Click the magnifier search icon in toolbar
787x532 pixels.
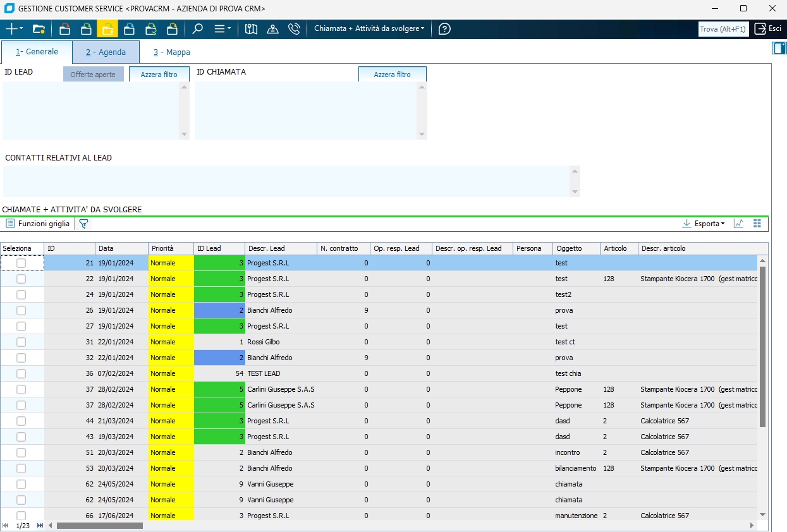198,29
